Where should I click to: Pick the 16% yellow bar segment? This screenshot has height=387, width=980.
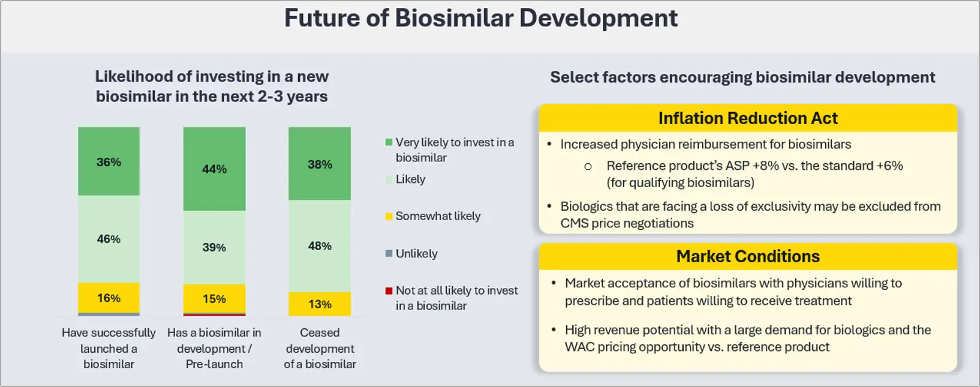coord(108,298)
